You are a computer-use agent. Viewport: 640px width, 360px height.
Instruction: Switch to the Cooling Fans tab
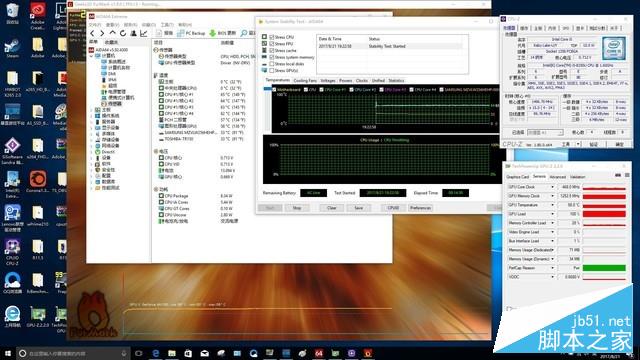click(305, 80)
